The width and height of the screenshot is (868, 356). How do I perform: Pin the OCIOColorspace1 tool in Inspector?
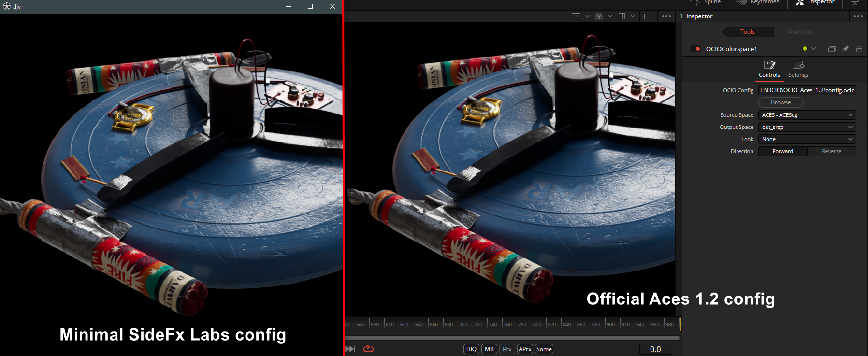[x=845, y=49]
